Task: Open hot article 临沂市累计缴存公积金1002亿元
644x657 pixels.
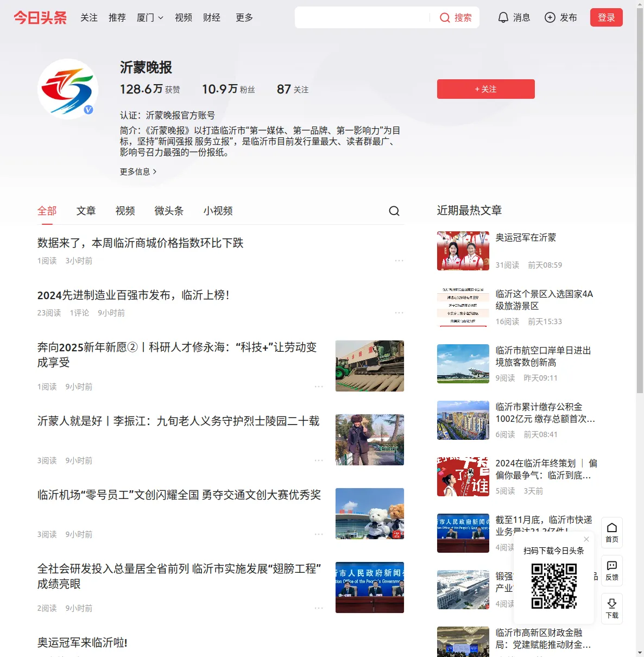Action: pos(545,413)
